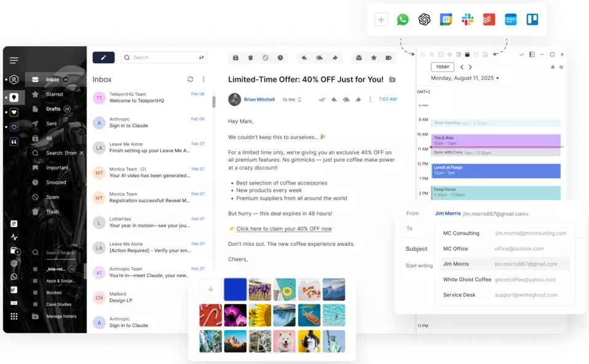The height and width of the screenshot is (364, 589).
Task: Expand the 'to me' recipient details
Action: 299,100
